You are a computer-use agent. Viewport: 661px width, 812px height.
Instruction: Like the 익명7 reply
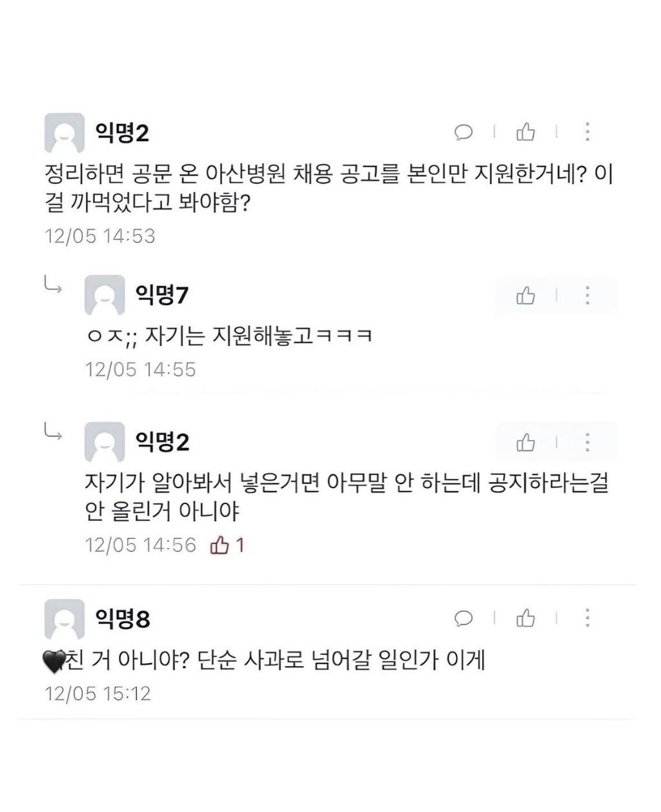525,296
